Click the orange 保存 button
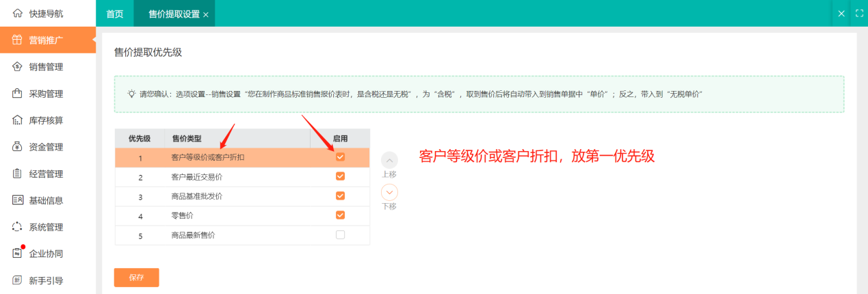 click(x=136, y=278)
